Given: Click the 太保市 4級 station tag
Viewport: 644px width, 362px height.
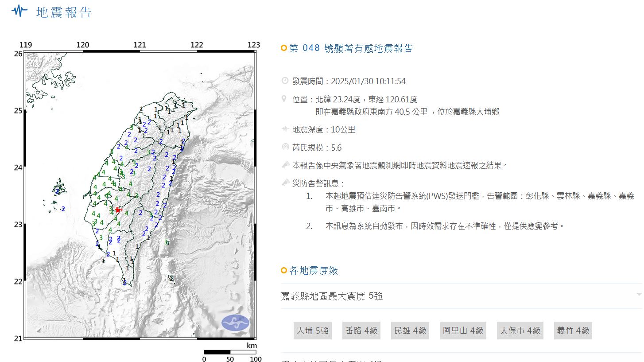Looking at the screenshot, I should tap(520, 331).
